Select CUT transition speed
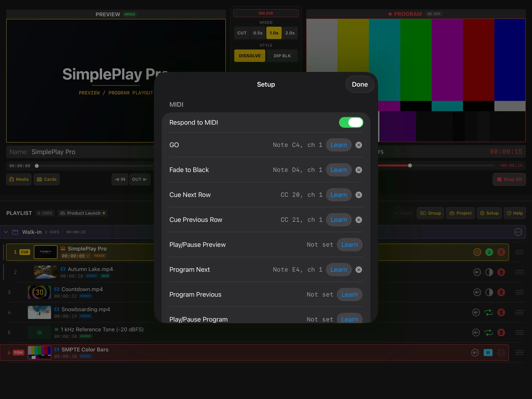The height and width of the screenshot is (399, 532). tap(242, 33)
